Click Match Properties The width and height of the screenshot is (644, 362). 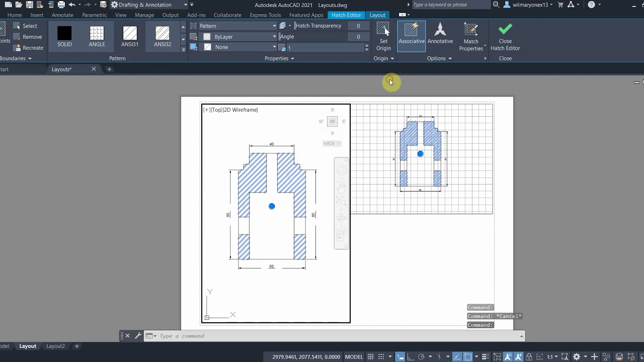click(471, 37)
